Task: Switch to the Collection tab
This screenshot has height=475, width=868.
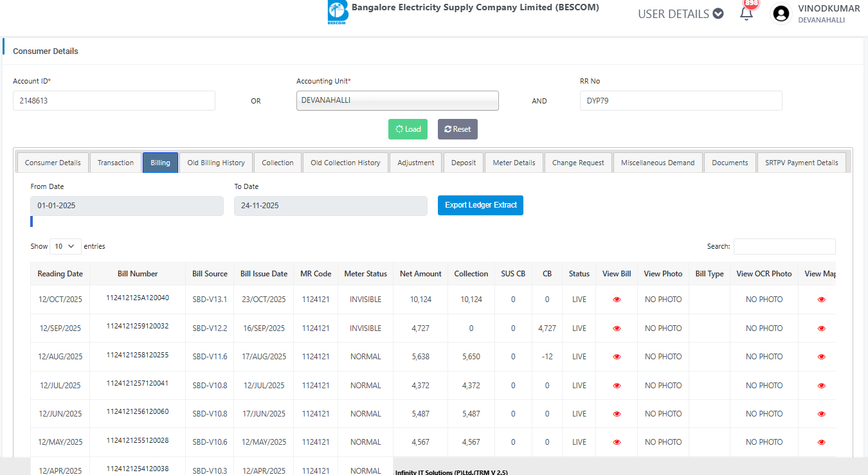Action: [x=277, y=163]
